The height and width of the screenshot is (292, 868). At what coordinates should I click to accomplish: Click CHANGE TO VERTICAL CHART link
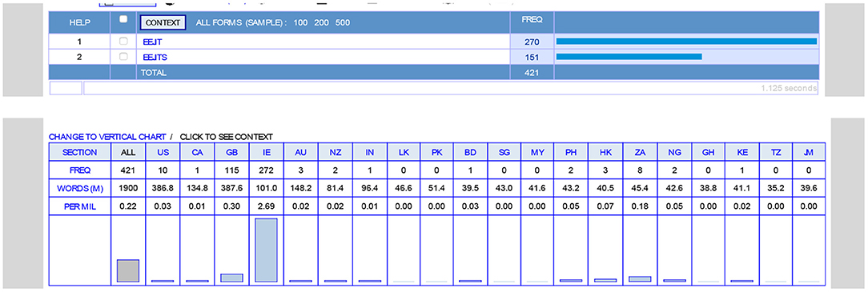[107, 137]
